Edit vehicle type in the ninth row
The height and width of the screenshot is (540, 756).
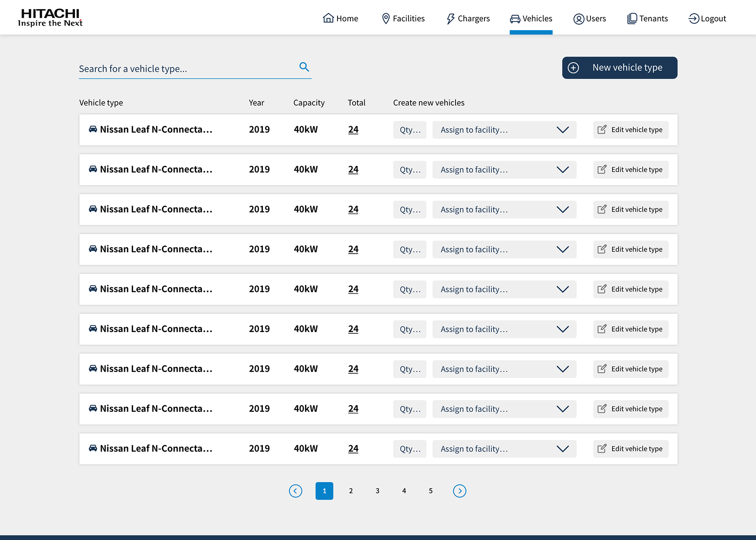pos(631,448)
